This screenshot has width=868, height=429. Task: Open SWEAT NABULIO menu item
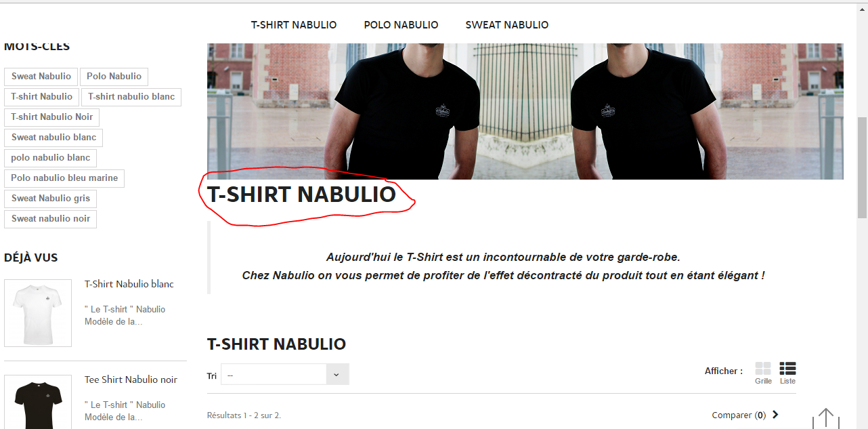click(x=507, y=25)
